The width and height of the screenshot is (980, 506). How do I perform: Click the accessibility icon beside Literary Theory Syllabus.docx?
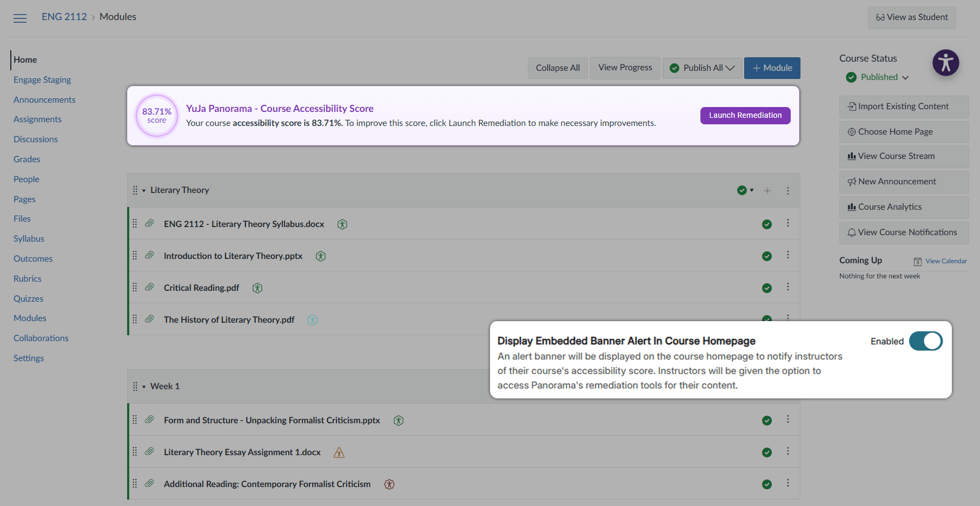(342, 224)
